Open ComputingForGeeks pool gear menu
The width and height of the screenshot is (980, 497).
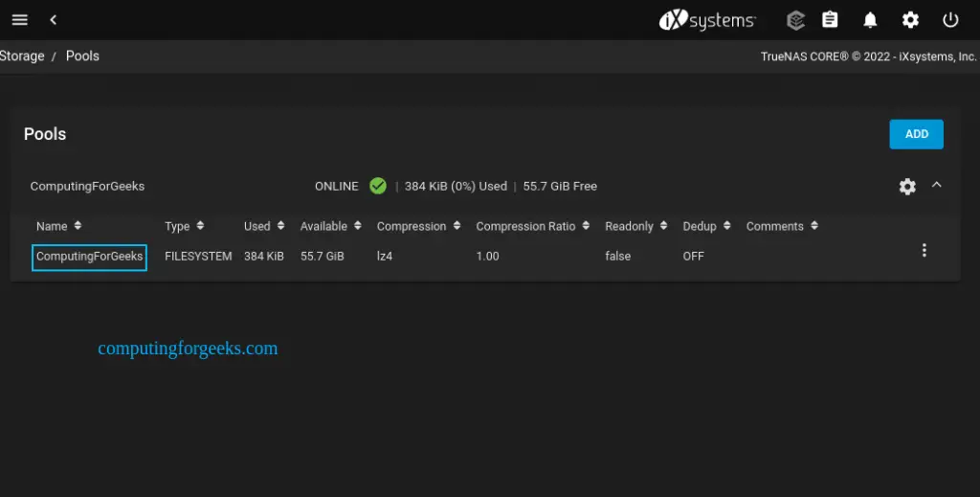[907, 187]
